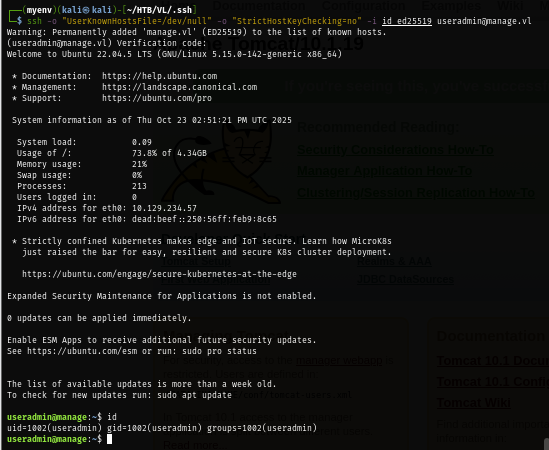Open the Realms & AAA link
The height and width of the screenshot is (450, 549).
point(394,261)
